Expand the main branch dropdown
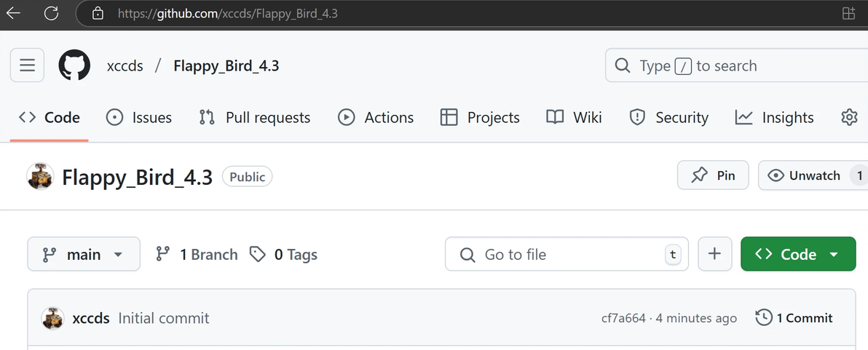Viewport: 868px width, 350px height. click(84, 254)
